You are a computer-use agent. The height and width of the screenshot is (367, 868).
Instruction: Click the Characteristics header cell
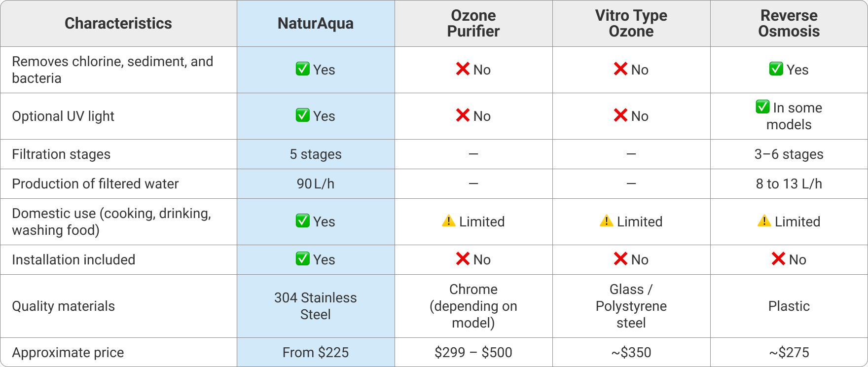pos(118,24)
